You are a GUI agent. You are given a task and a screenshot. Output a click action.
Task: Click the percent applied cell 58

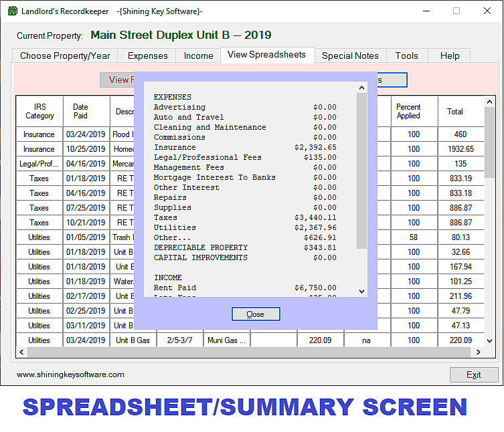click(414, 237)
